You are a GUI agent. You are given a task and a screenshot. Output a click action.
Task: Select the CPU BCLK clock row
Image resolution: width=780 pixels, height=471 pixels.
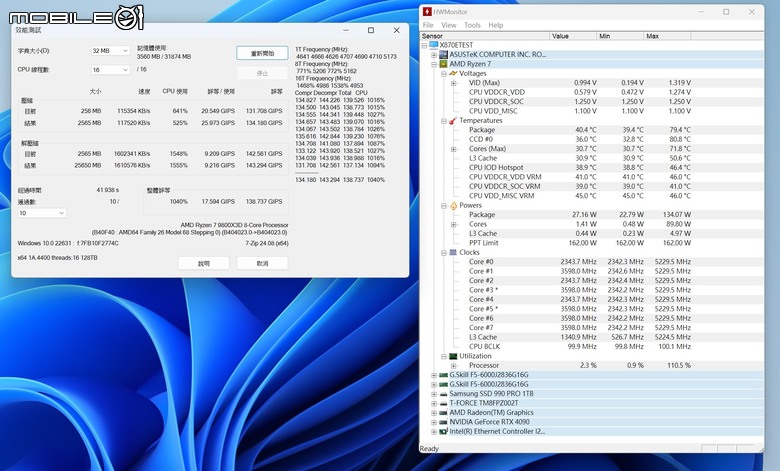point(592,347)
